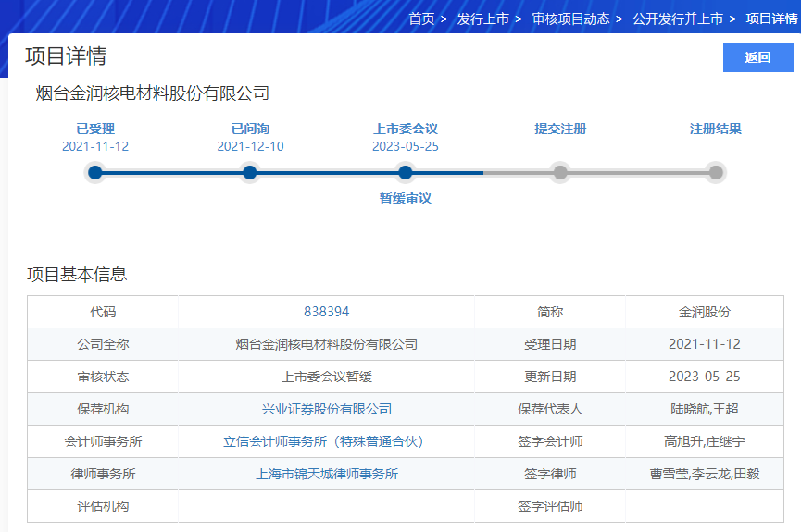Go to 发行上市 breadcrumb
This screenshot has width=801, height=532.
pos(482,19)
